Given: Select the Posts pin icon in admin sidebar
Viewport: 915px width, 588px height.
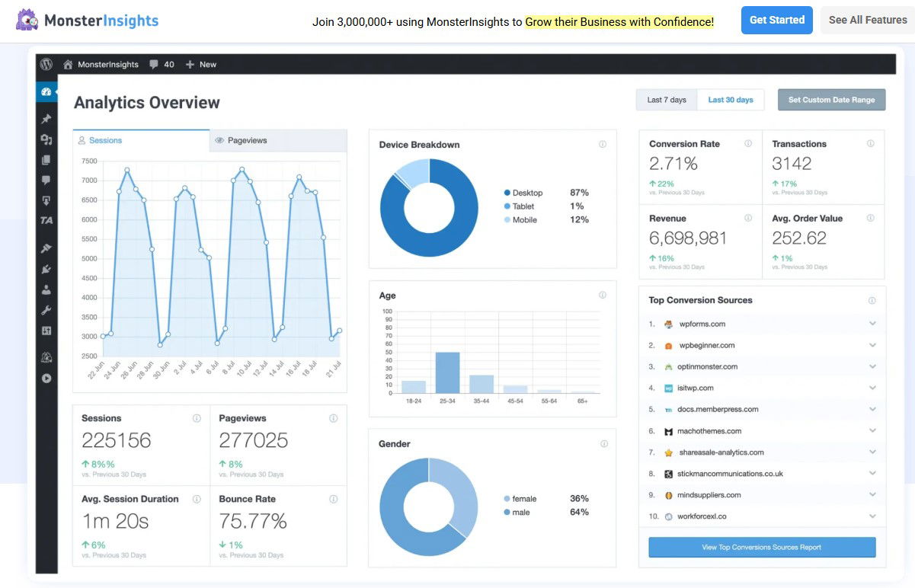Looking at the screenshot, I should pos(46,119).
